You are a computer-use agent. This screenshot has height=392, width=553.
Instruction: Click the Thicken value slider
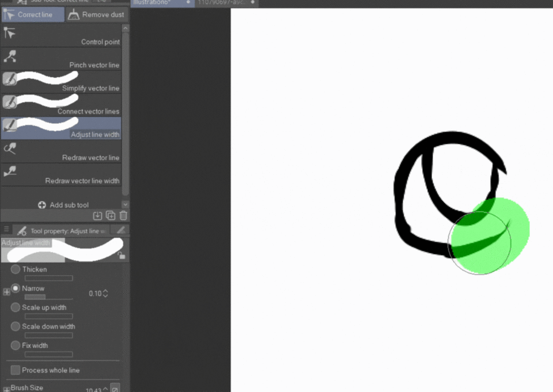(48, 278)
